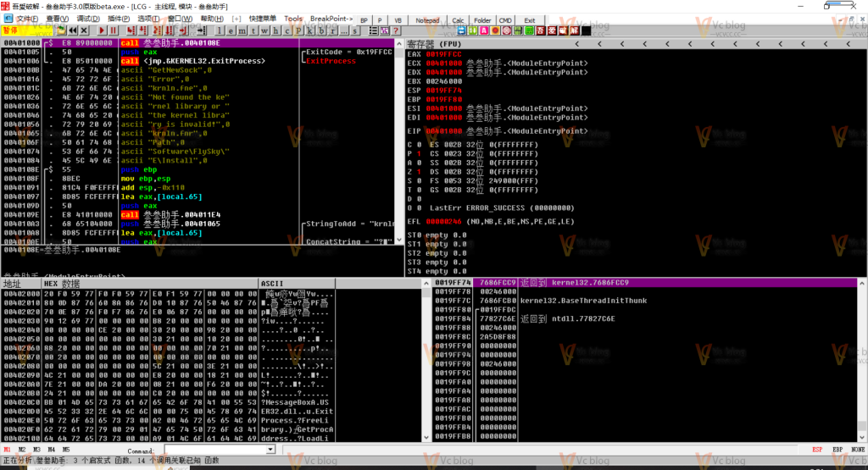This screenshot has width=868, height=470.
Task: Expand the 快捷菜单 shortcut menu
Action: [x=263, y=18]
